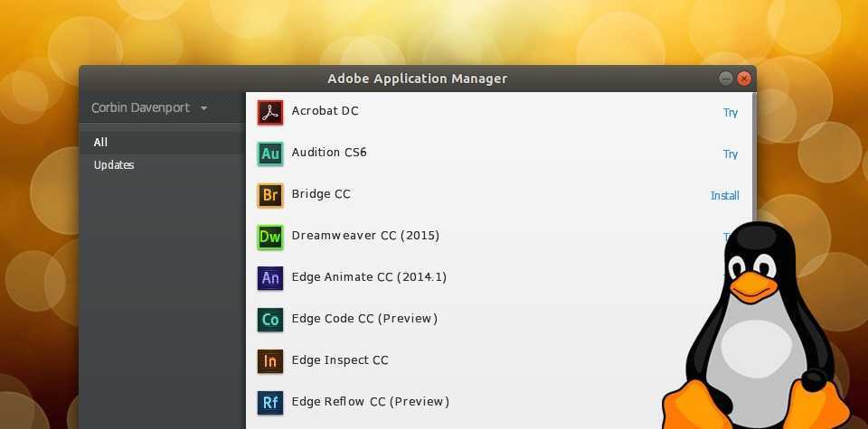Click the Acrobat DC app icon
Viewport: 868px width, 429px height.
tap(270, 112)
